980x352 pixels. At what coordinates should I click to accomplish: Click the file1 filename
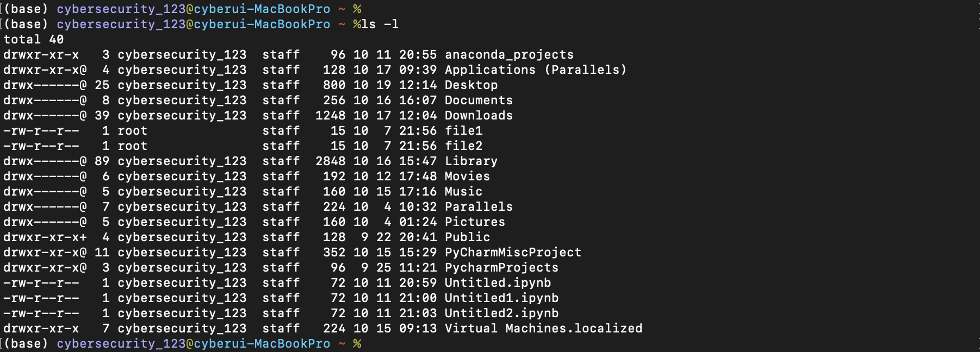point(463,131)
